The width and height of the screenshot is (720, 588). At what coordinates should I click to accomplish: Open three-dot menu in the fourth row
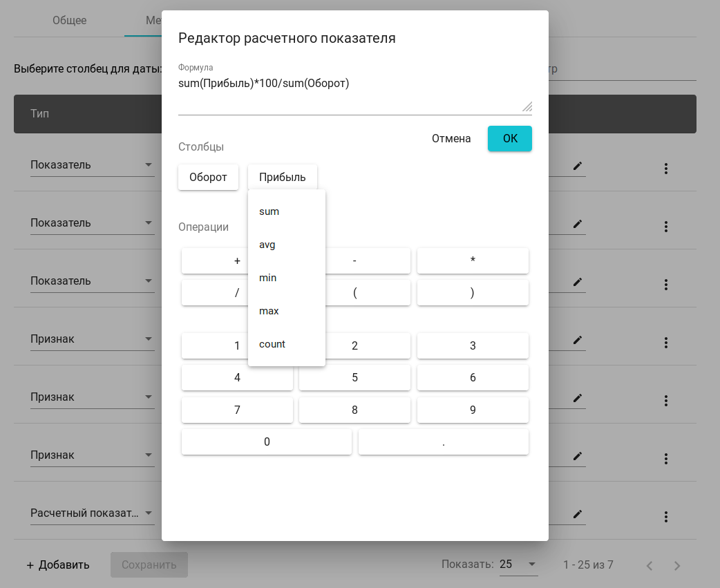666,343
